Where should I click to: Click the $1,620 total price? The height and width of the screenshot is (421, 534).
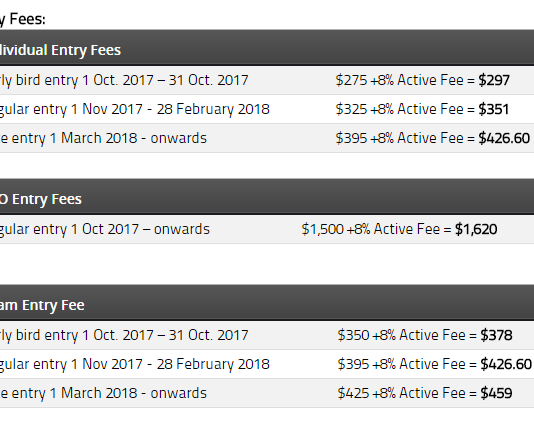(476, 230)
